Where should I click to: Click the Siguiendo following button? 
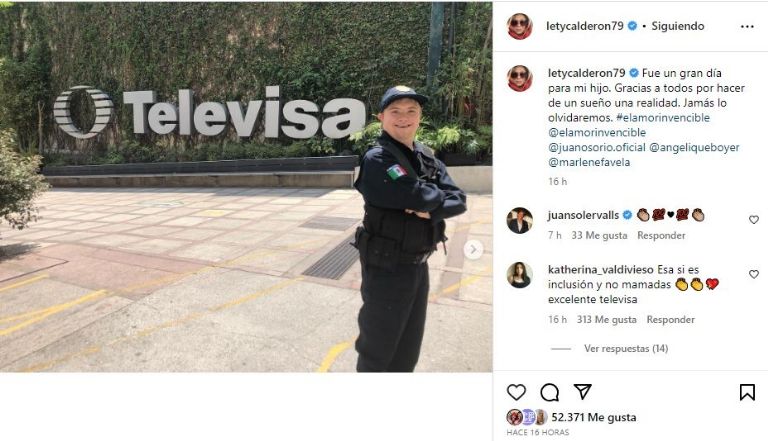[x=677, y=26]
